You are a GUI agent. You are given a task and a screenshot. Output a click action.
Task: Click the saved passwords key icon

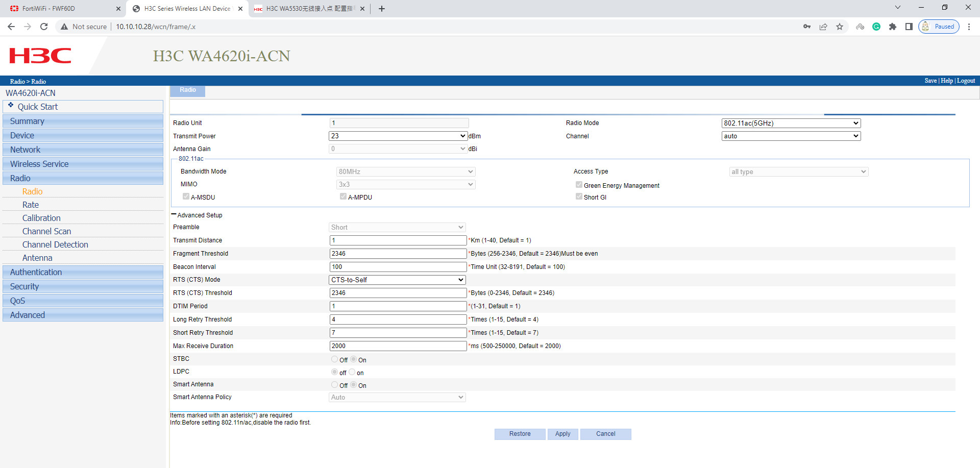807,27
